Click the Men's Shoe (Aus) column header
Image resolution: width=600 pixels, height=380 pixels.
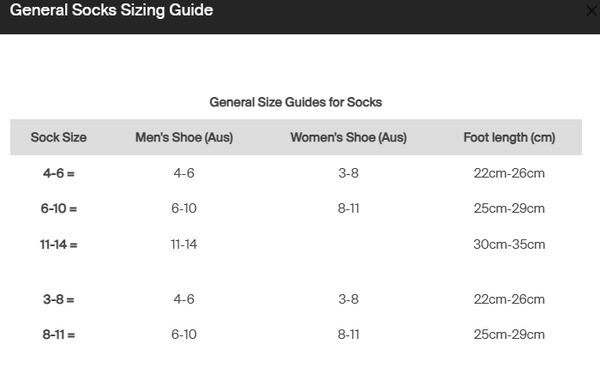(184, 137)
